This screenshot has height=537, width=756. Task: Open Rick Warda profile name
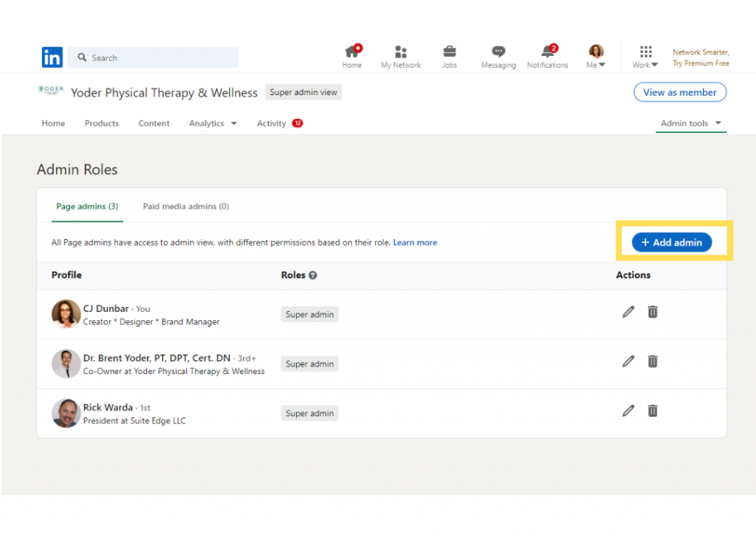click(108, 407)
